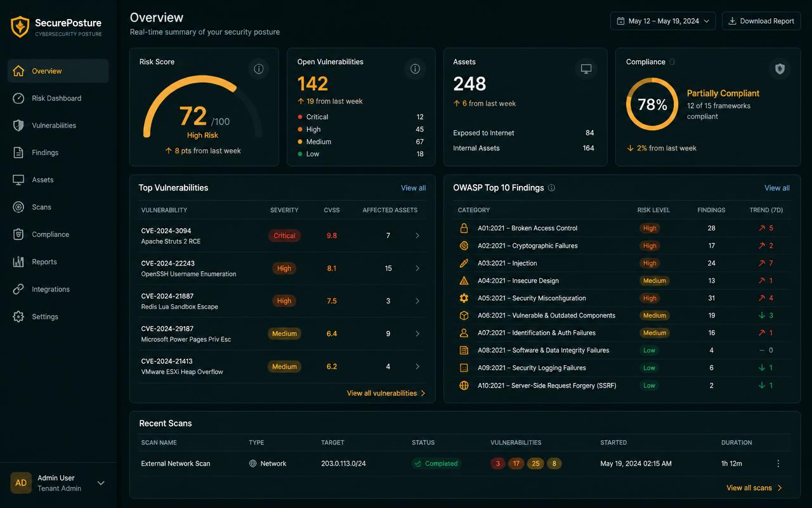The image size is (812, 508).
Task: Click the SecurePosture shield logo
Action: click(x=20, y=27)
